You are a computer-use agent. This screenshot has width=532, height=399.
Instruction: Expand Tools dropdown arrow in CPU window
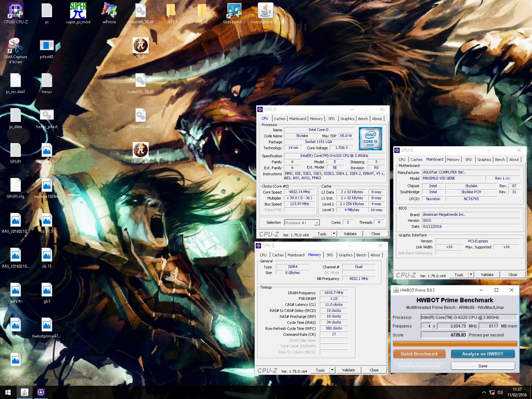334,234
